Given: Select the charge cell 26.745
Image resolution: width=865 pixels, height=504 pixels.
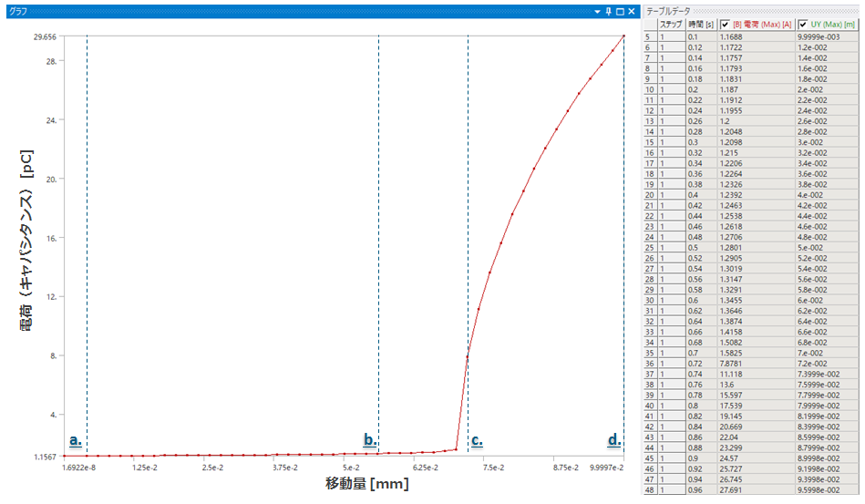Looking at the screenshot, I should coord(757,479).
